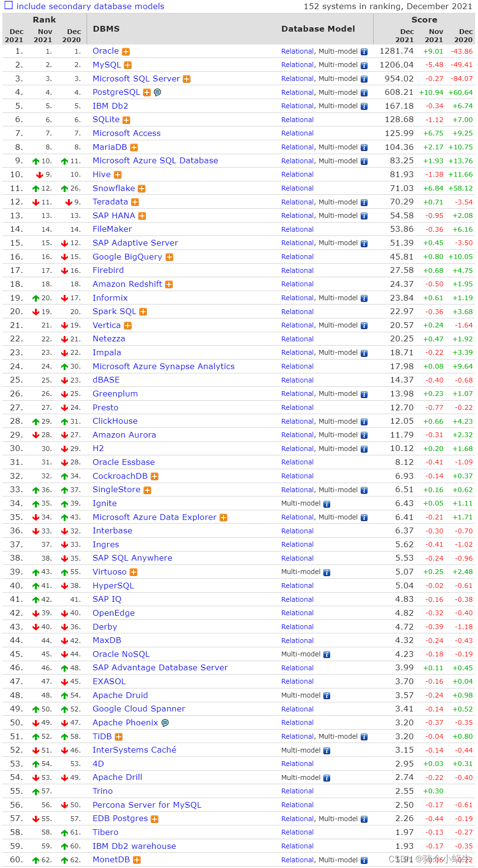Click the plus icon next to Spark SQL

pos(143,312)
